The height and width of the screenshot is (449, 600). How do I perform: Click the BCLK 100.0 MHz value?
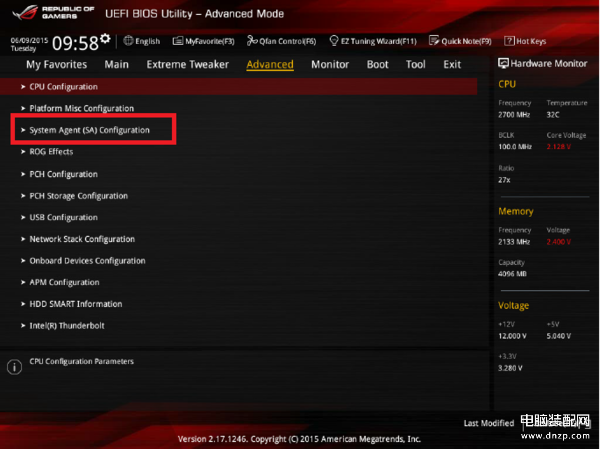point(515,147)
